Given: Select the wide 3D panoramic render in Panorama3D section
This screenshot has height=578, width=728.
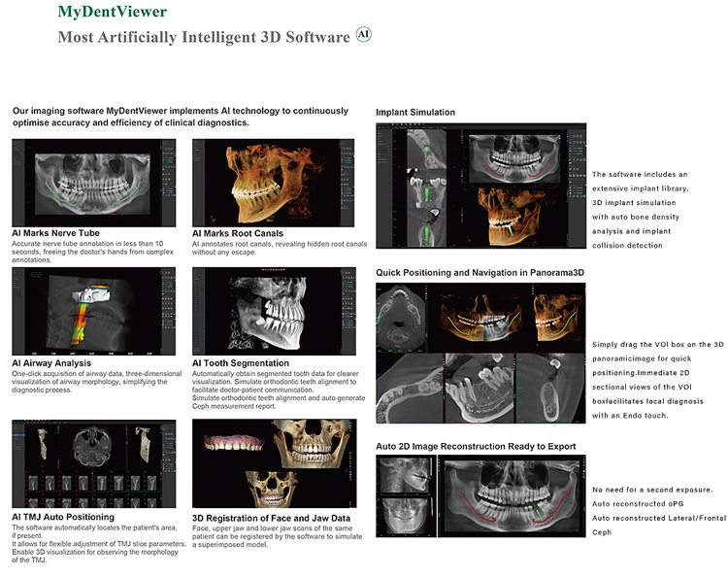Looking at the screenshot, I should coord(480,319).
